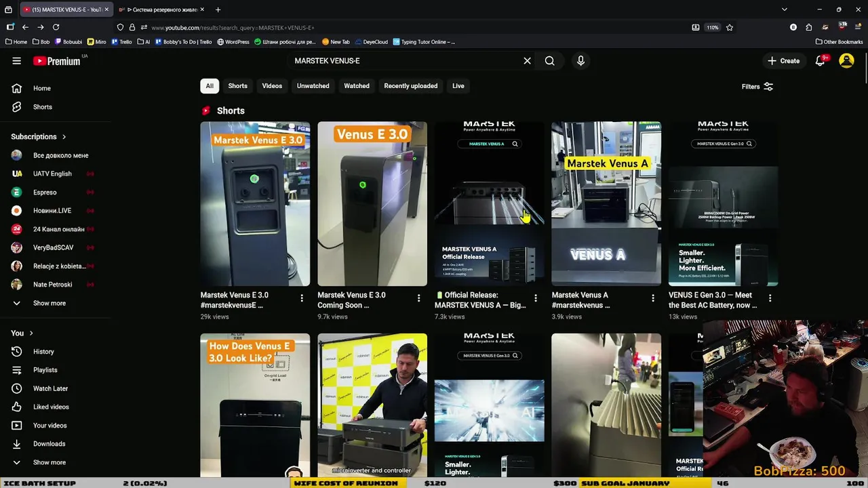Click the browser address bar URL
868x488 pixels.
point(233,28)
